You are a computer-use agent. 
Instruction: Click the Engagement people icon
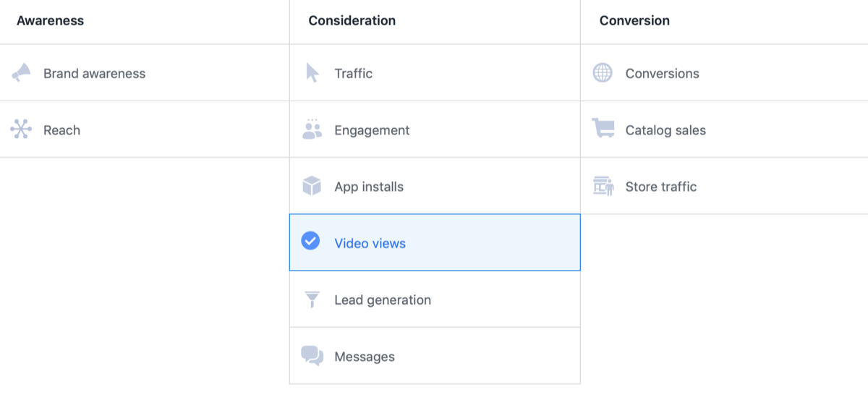pos(312,130)
